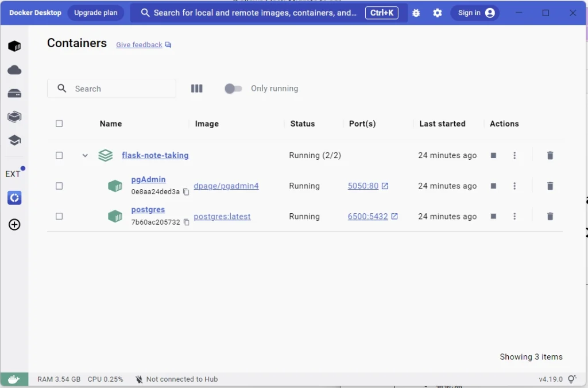Image resolution: width=588 pixels, height=388 pixels.
Task: Stop the postgres container
Action: point(493,217)
